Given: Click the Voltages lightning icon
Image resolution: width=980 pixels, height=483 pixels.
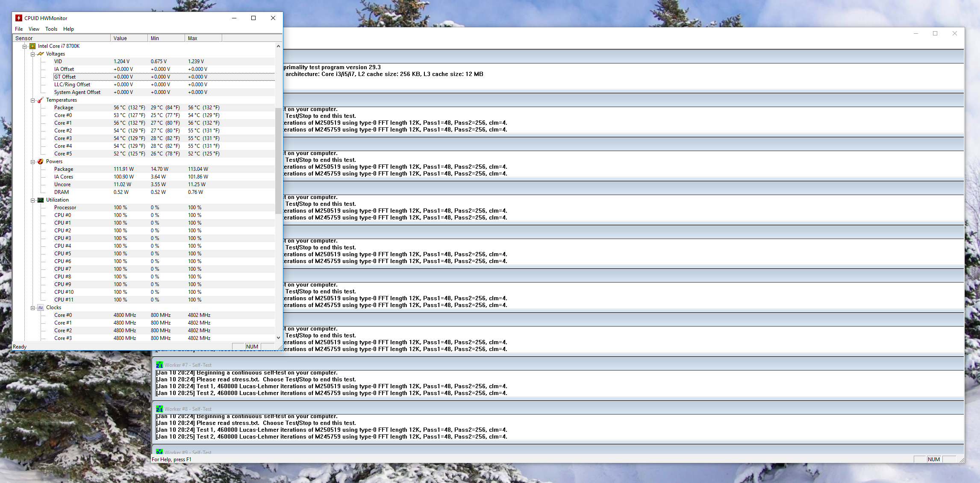Looking at the screenshot, I should [x=41, y=54].
